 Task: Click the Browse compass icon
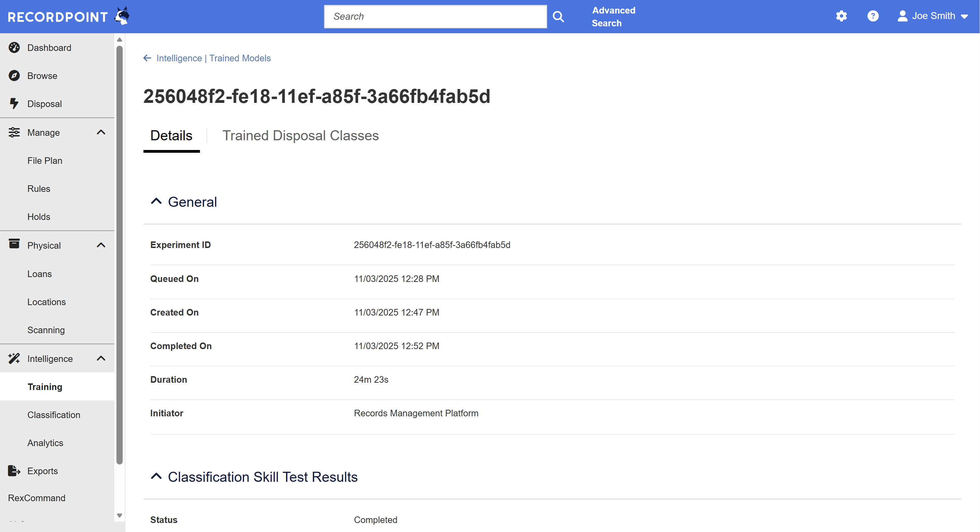pyautogui.click(x=14, y=76)
